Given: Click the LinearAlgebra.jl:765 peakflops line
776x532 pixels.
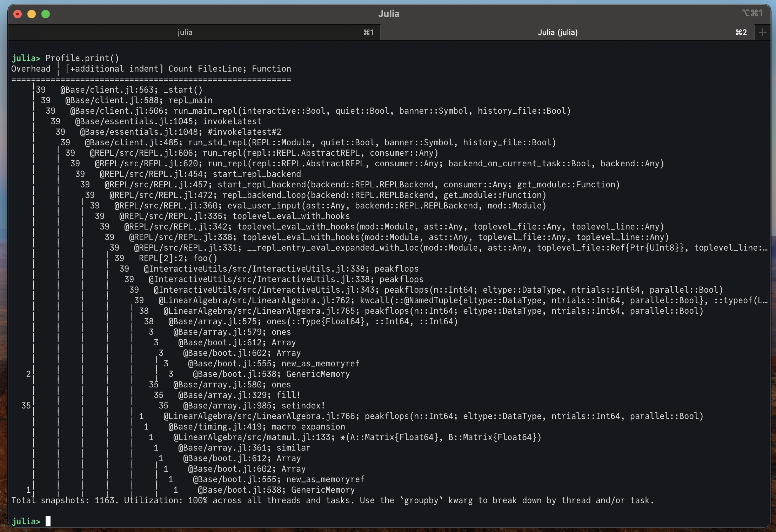Looking at the screenshot, I should coord(421,311).
